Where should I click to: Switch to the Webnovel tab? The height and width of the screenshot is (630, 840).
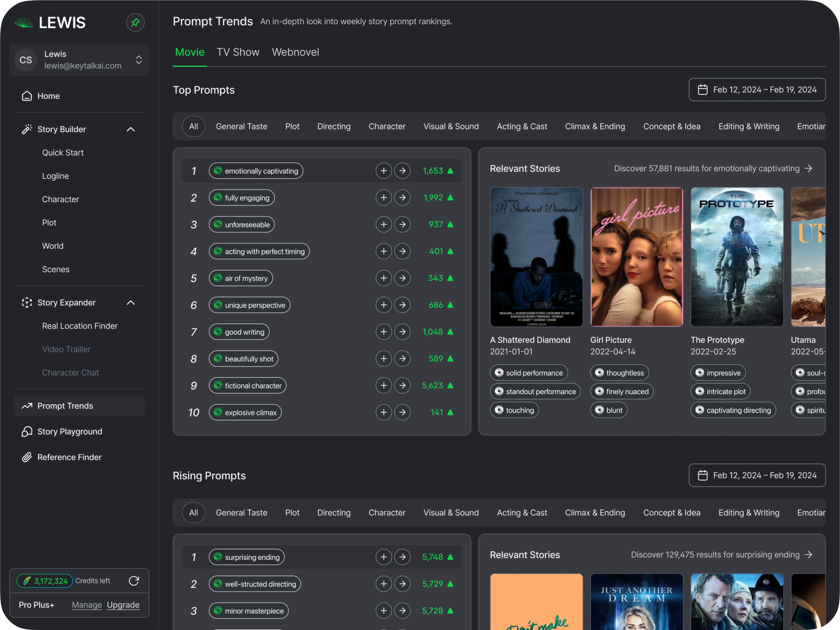(295, 52)
